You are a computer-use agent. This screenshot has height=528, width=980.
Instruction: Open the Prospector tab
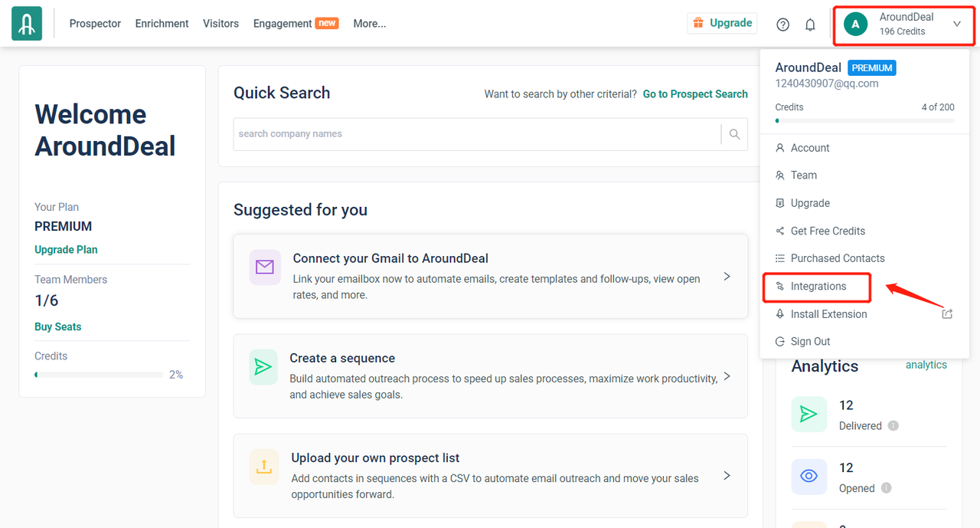(95, 24)
